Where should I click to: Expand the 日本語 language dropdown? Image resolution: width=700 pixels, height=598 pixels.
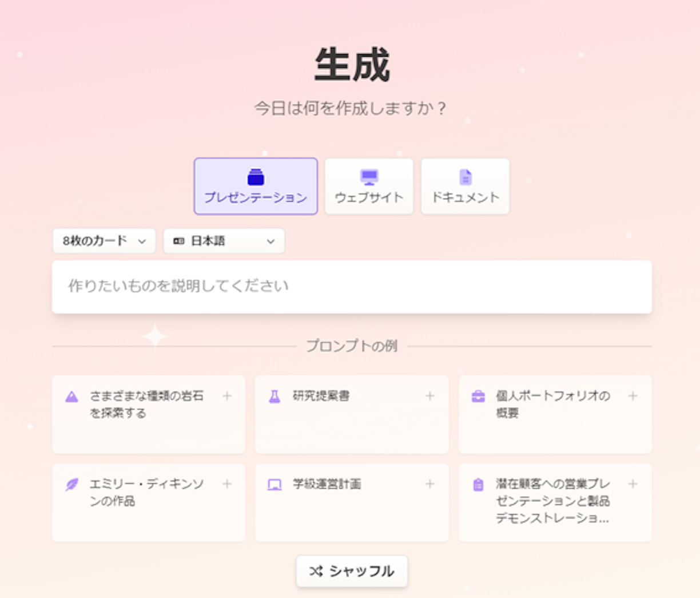pyautogui.click(x=224, y=241)
